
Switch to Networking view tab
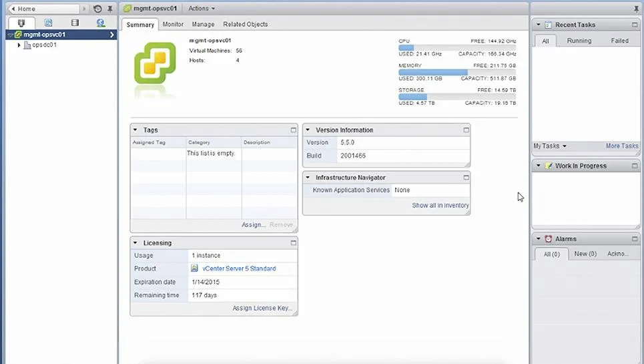(x=101, y=23)
